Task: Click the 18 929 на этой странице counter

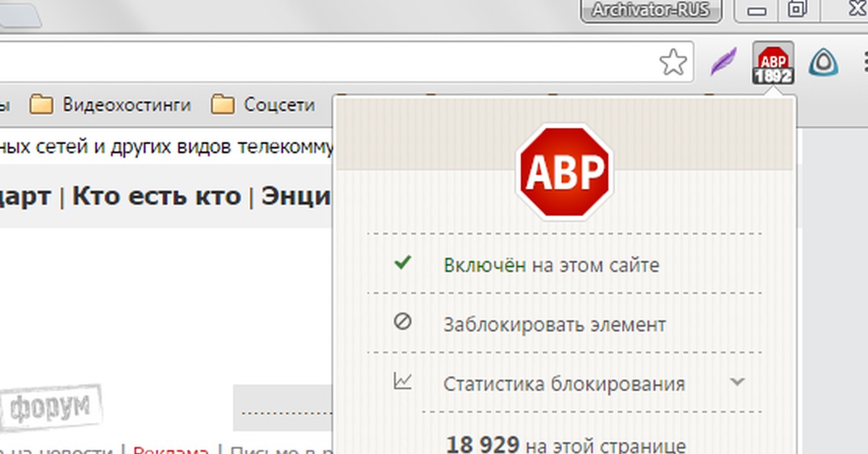Action: tap(566, 444)
